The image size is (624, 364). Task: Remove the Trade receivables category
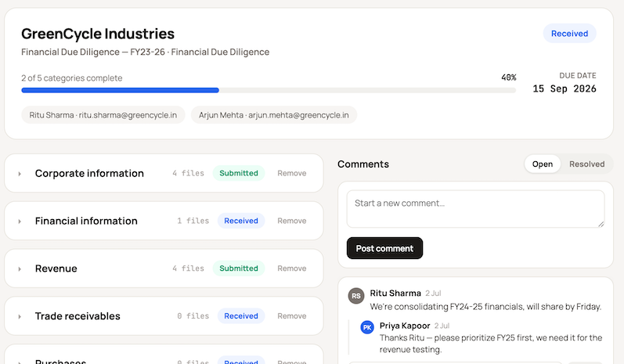[x=292, y=316]
